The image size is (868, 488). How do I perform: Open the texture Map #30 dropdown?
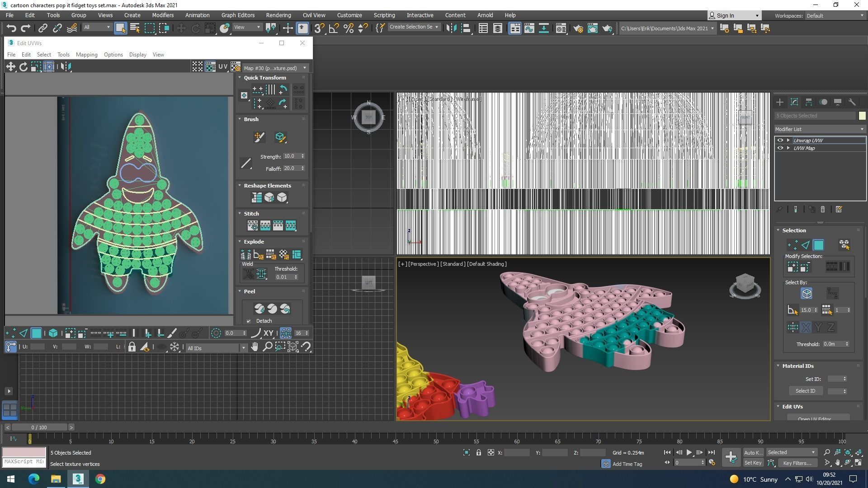[275, 68]
